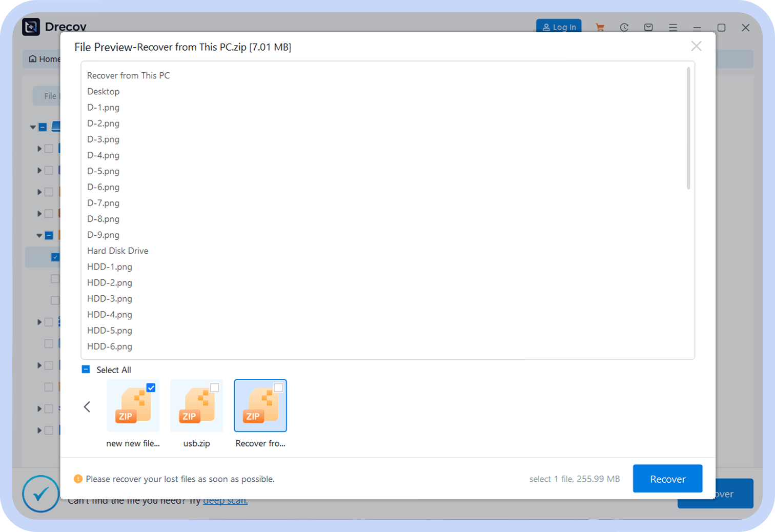The width and height of the screenshot is (775, 532).
Task: Open the history clock icon
Action: tap(624, 27)
